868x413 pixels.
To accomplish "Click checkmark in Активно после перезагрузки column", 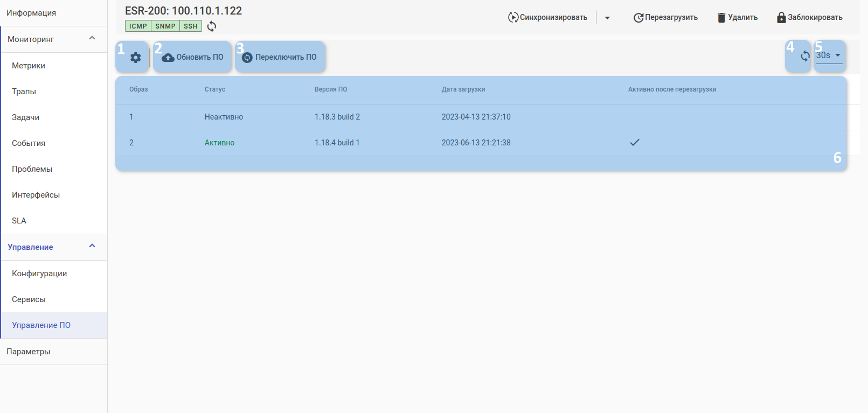I will (x=635, y=143).
